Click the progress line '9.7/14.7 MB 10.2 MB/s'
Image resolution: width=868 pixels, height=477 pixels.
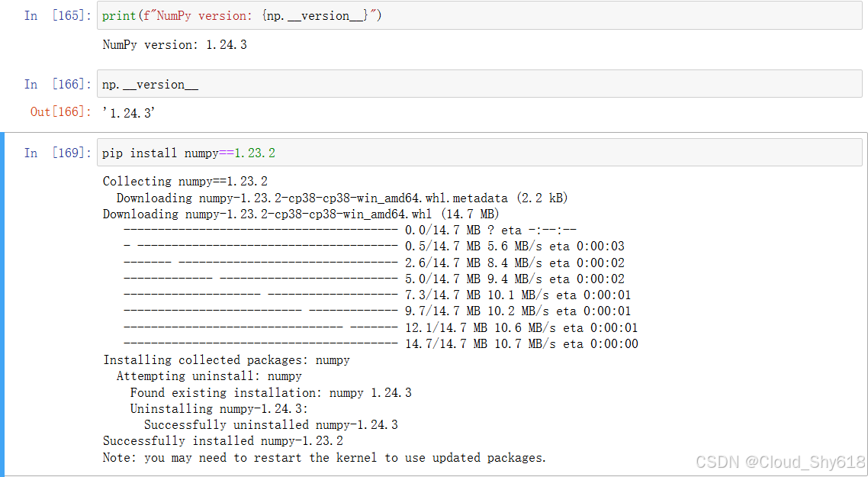point(377,311)
